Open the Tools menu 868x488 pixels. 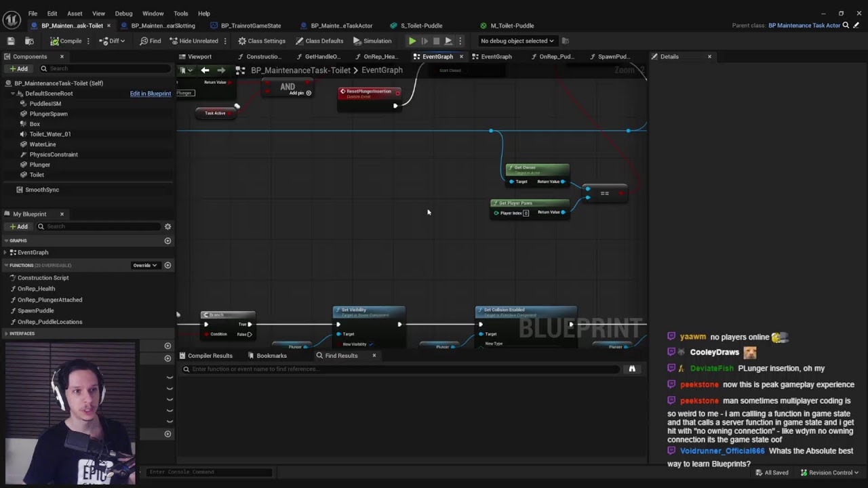[180, 14]
